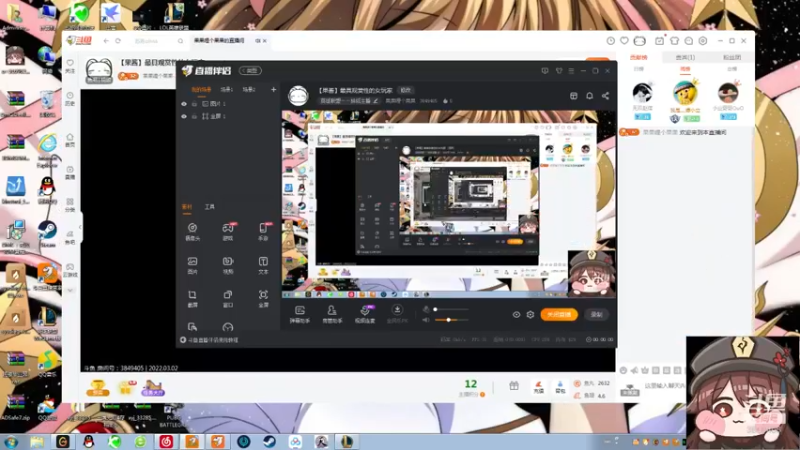Add a new scene with the plus button

273,90
